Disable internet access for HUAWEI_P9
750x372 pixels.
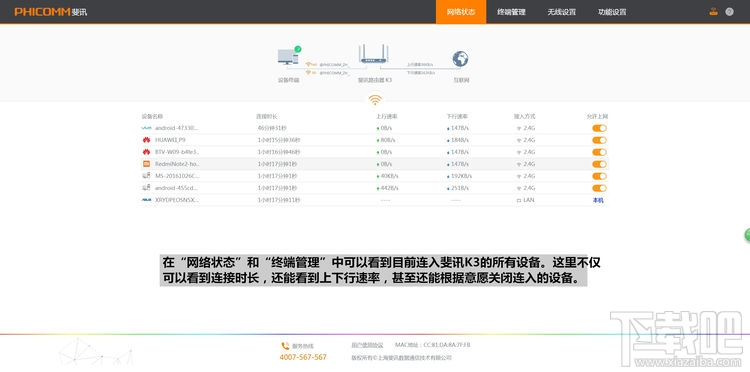(x=599, y=140)
